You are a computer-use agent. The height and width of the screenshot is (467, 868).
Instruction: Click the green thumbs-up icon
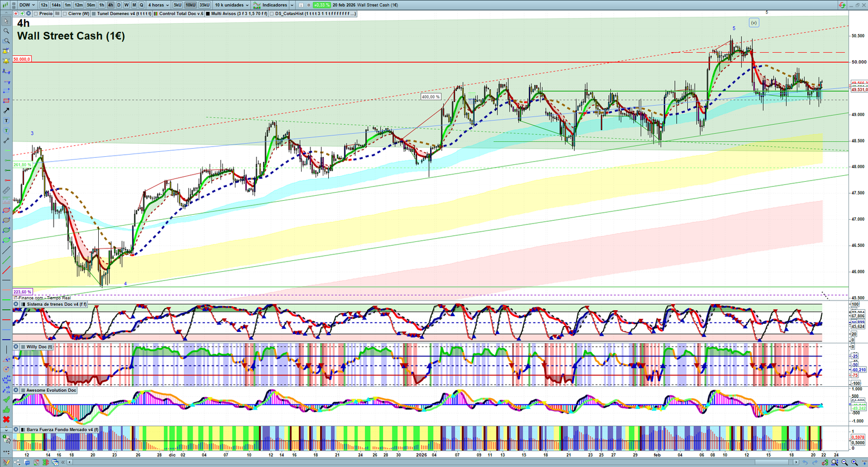tap(6, 410)
